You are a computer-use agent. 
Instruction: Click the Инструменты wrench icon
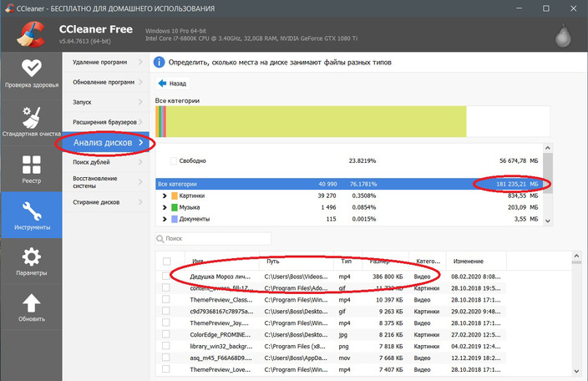coord(31,210)
